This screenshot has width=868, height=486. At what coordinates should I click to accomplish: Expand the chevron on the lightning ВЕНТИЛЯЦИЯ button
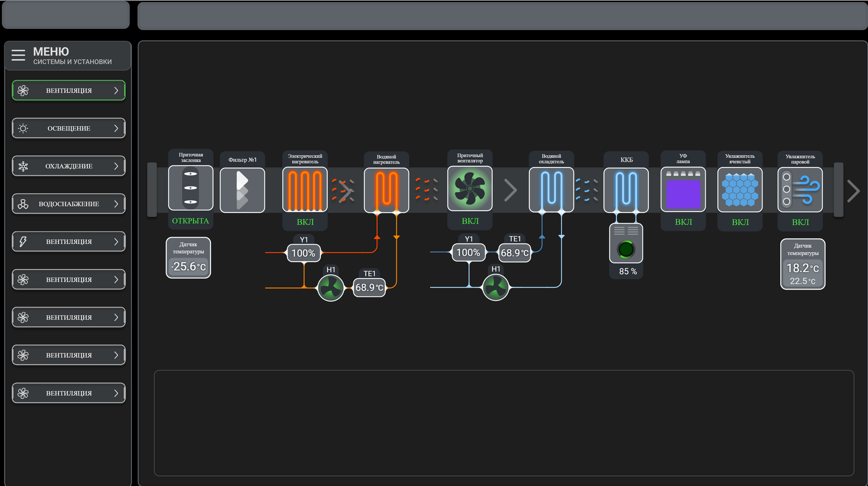pos(116,242)
